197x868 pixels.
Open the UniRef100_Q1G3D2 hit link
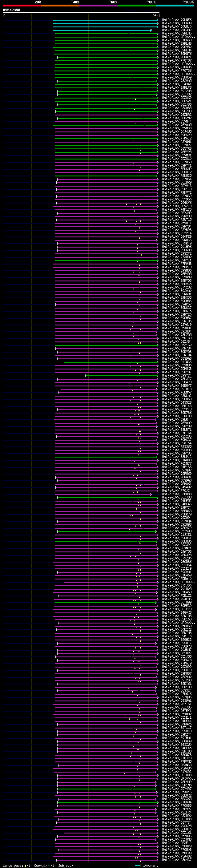pos(177,30)
